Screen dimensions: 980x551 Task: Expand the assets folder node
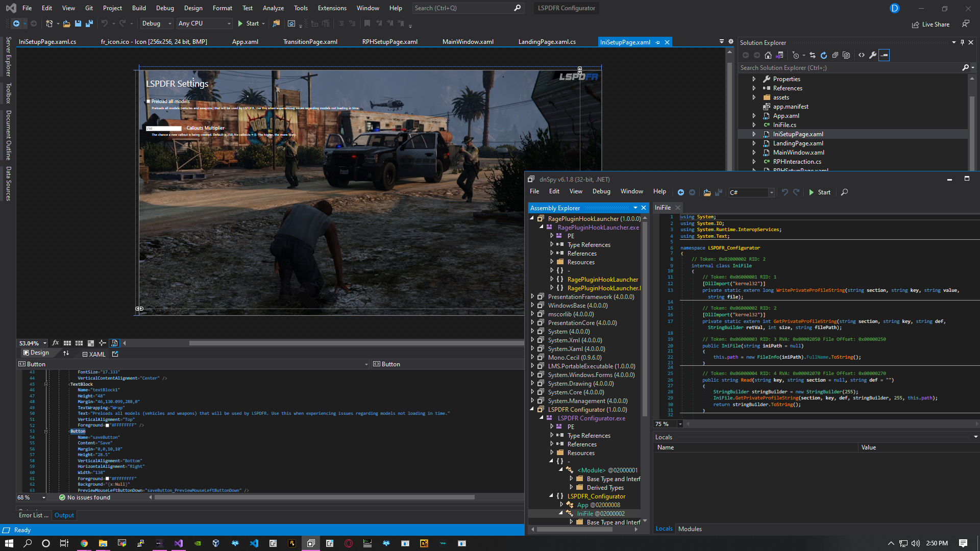point(754,97)
